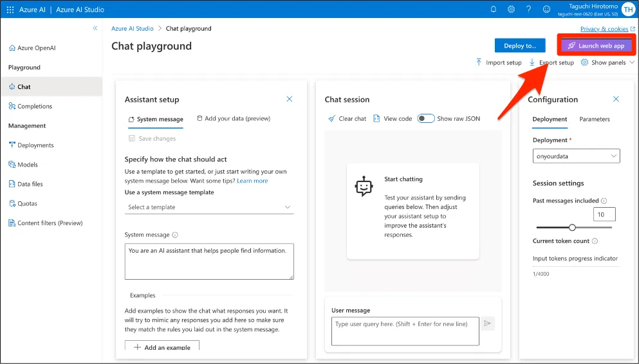
Task: Switch to the Parameters tab
Action: point(595,119)
